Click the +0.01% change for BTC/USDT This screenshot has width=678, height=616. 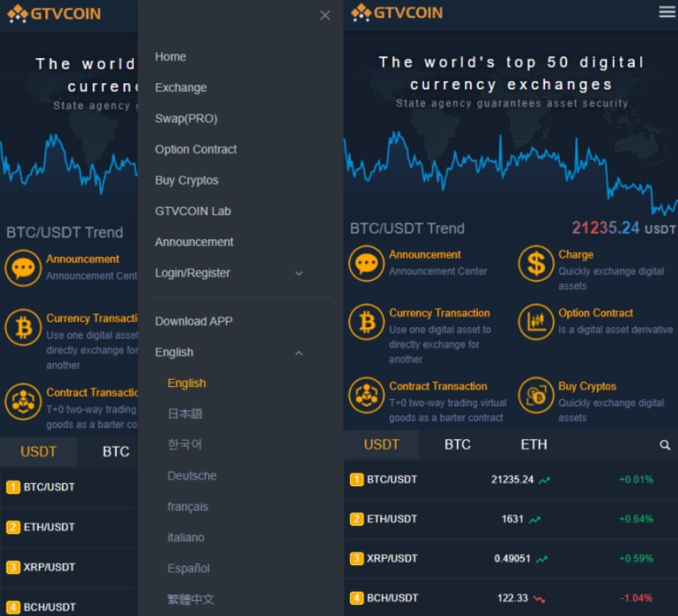[636, 480]
